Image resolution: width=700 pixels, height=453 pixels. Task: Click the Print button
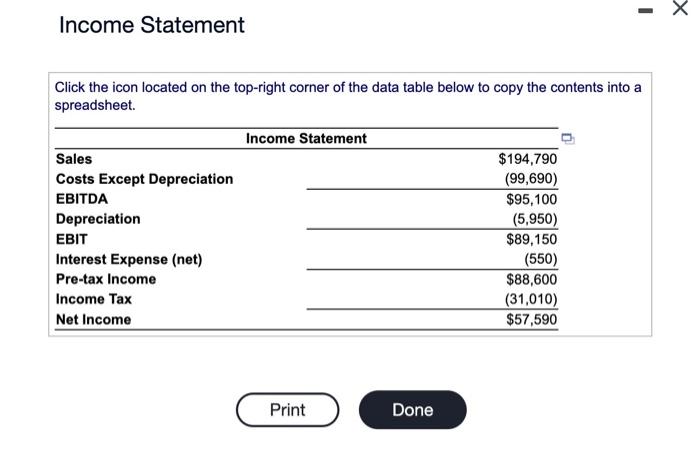288,410
